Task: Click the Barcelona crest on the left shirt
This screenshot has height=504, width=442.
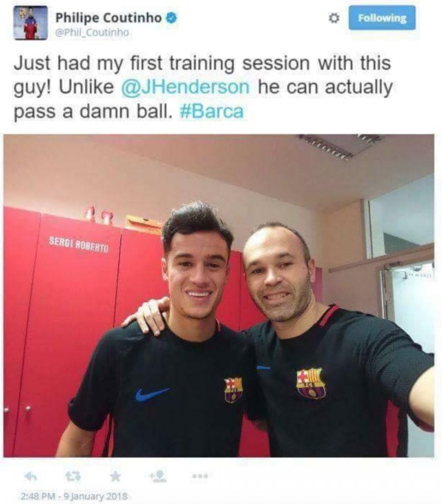Action: click(x=233, y=389)
